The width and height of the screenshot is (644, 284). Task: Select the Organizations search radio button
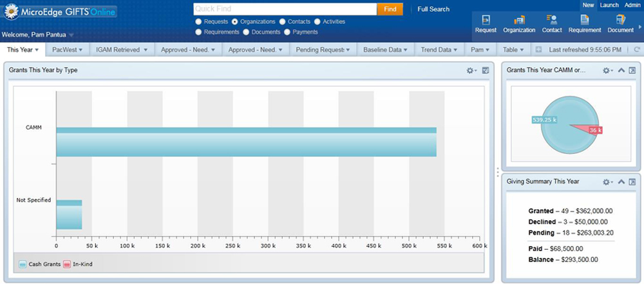234,22
